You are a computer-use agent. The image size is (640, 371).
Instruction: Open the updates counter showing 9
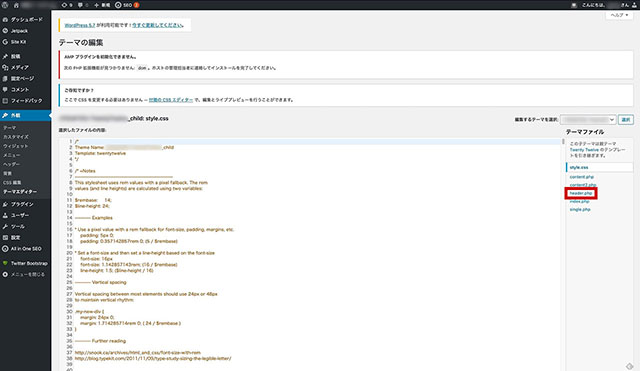click(67, 5)
